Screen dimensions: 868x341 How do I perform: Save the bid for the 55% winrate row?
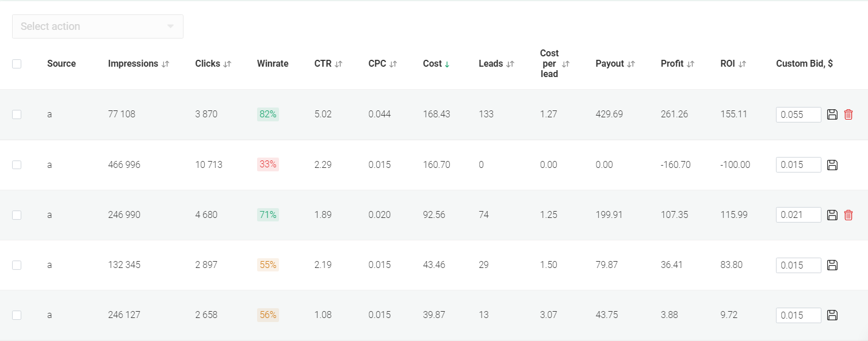(832, 265)
